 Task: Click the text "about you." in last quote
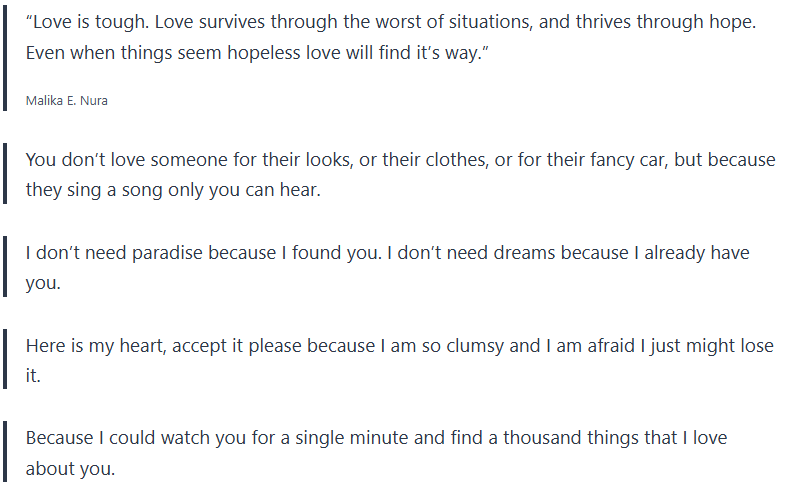tap(70, 467)
